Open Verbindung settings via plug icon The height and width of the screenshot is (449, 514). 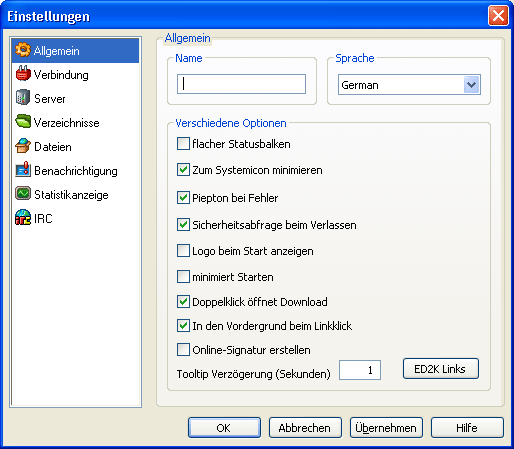pos(23,74)
